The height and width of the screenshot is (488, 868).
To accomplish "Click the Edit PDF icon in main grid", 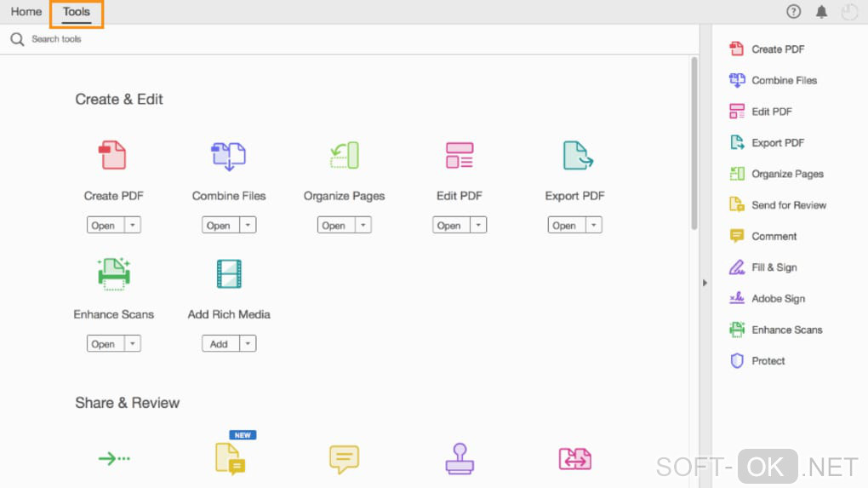I will (460, 155).
